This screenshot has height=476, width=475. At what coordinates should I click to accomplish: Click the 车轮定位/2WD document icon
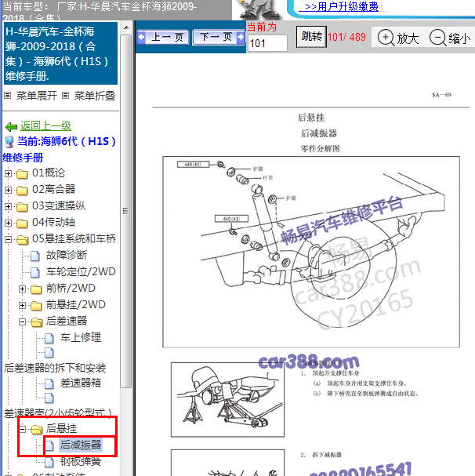coord(35,272)
